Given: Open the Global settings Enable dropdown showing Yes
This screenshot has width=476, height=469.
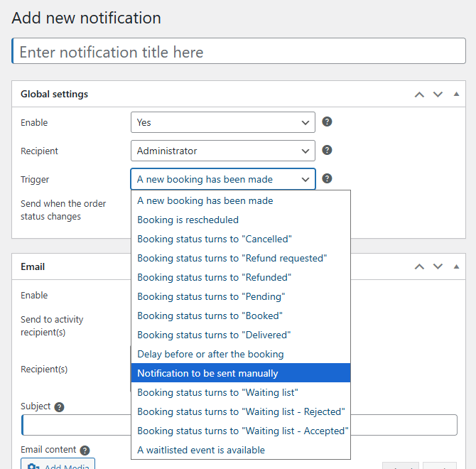Looking at the screenshot, I should (223, 122).
